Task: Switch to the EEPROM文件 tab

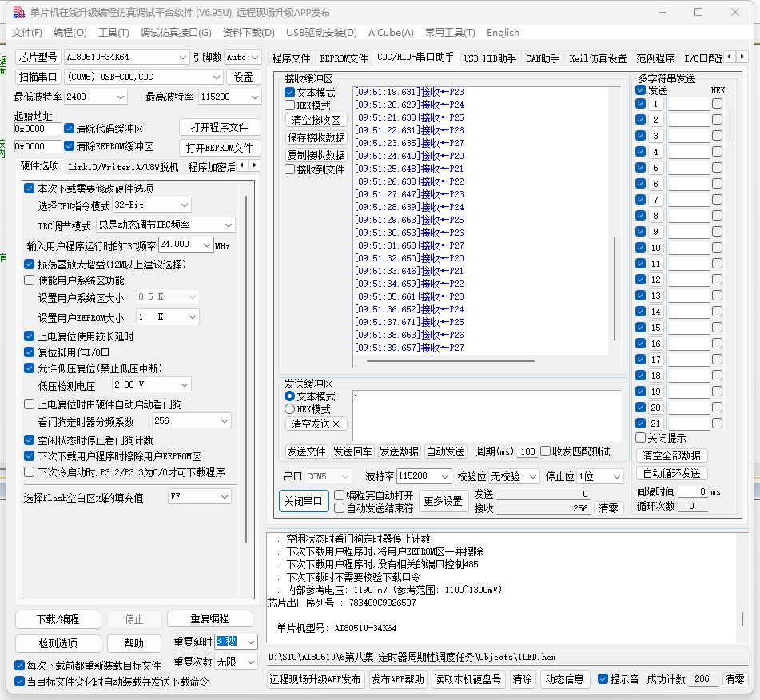Action: tap(344, 58)
